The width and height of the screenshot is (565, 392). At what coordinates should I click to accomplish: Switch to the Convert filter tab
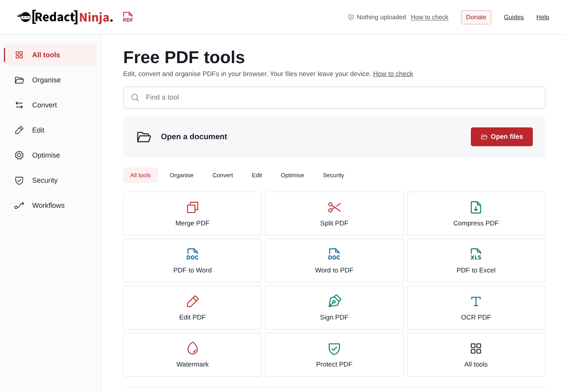(x=223, y=175)
